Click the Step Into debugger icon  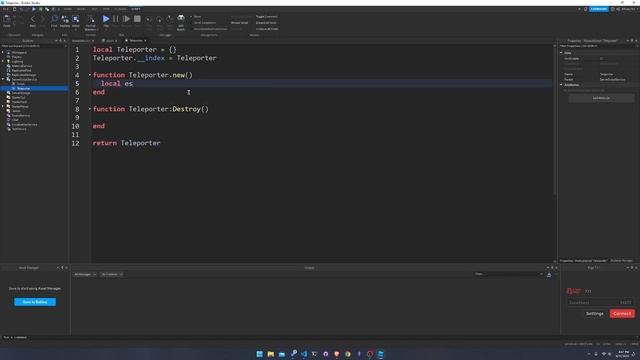[x=149, y=20]
